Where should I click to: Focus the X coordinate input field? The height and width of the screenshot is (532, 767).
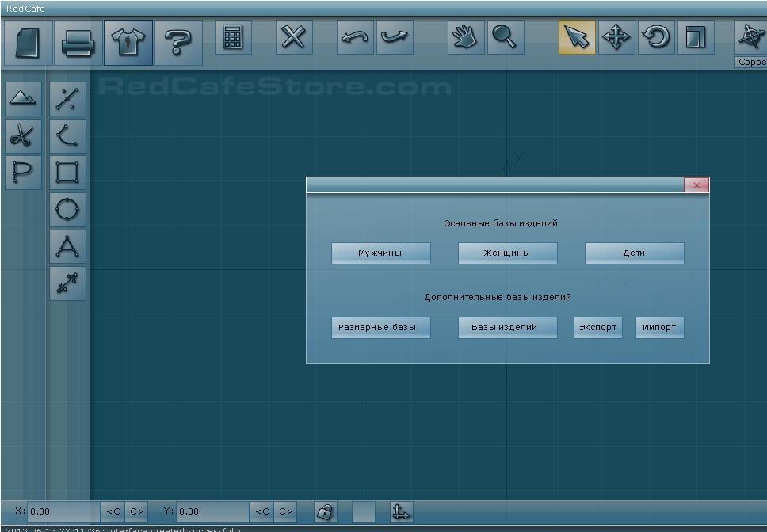63,512
